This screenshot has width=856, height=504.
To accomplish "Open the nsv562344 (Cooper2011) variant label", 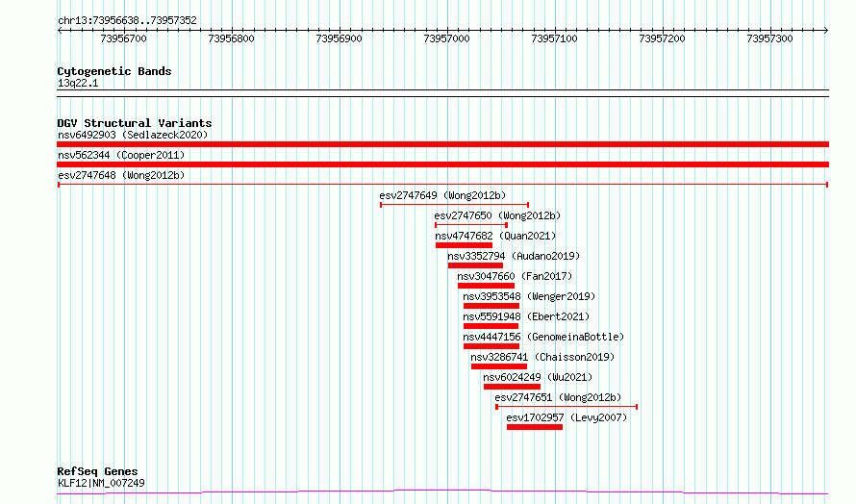I will pos(121,155).
